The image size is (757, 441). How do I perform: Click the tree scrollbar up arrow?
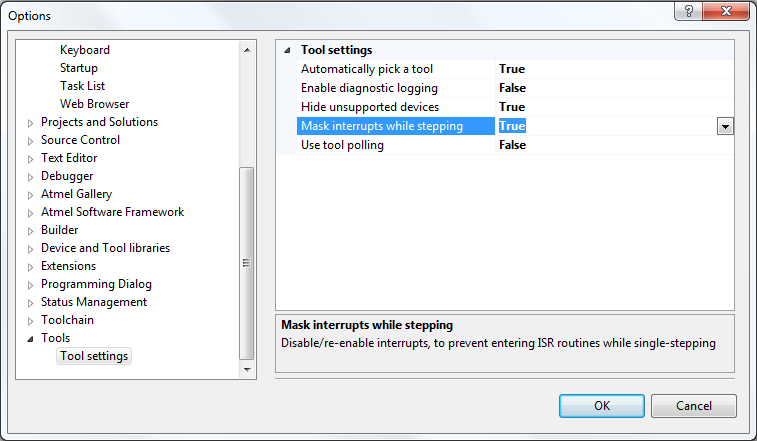[x=247, y=50]
